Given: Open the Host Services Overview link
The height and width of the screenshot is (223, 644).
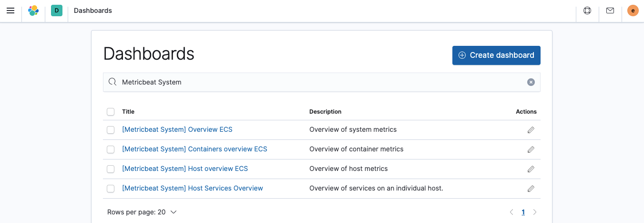Looking at the screenshot, I should (193, 188).
